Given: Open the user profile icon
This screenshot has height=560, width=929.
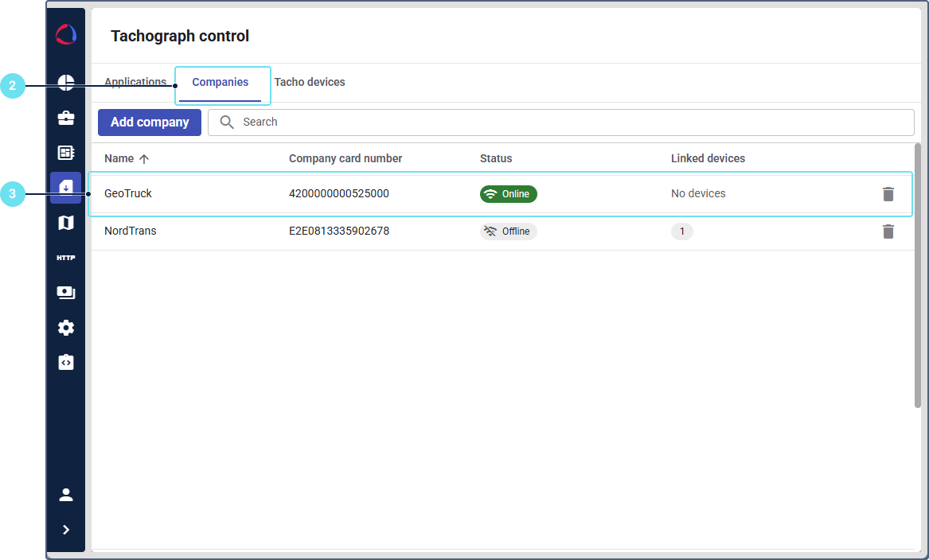Looking at the screenshot, I should (x=66, y=495).
